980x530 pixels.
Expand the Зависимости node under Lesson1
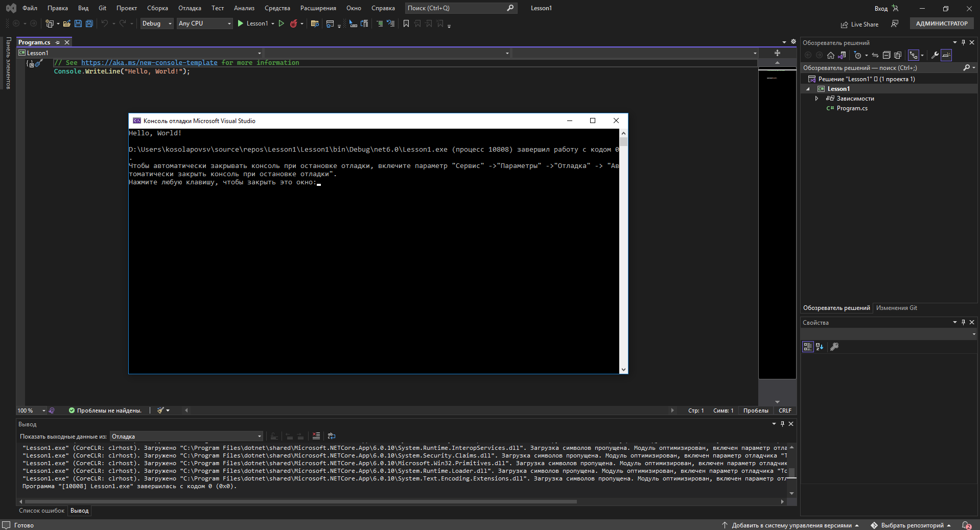pos(816,98)
